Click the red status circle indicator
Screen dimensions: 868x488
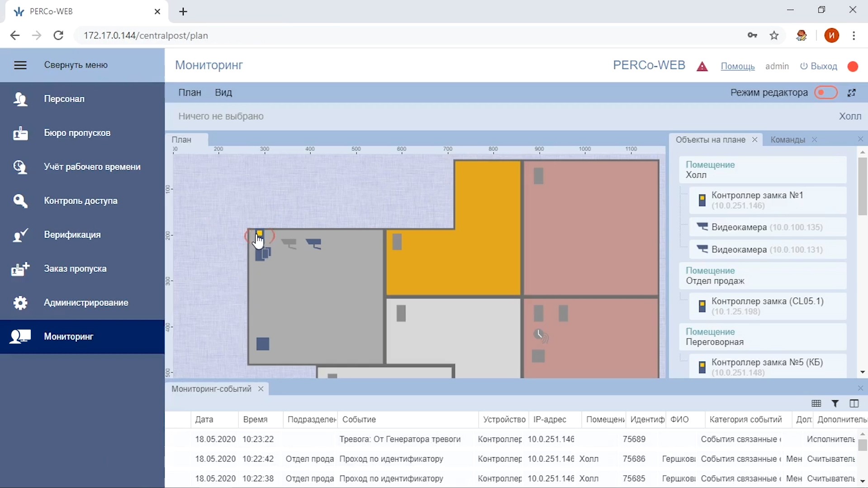[x=853, y=67]
